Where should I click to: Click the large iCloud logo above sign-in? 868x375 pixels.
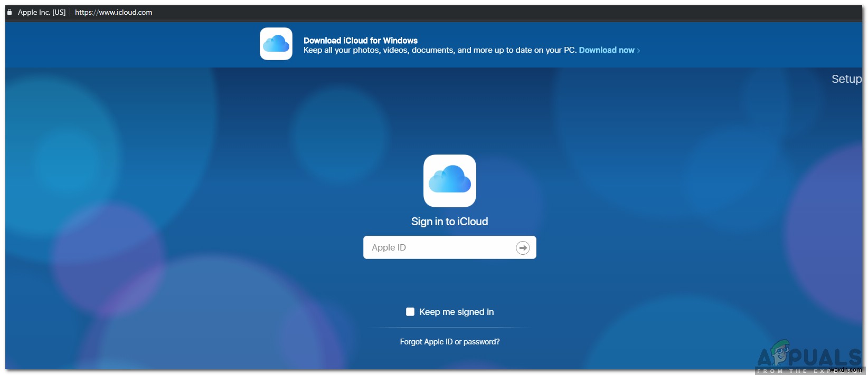point(450,181)
